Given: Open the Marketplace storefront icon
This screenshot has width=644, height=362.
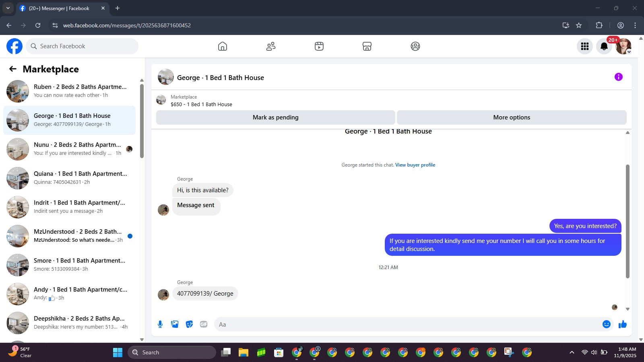Looking at the screenshot, I should (367, 46).
